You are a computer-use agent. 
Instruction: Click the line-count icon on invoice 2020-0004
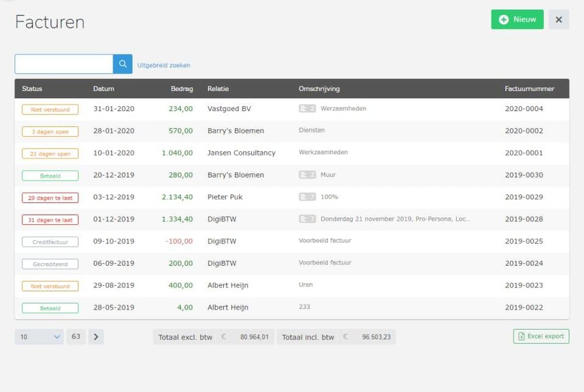(307, 109)
